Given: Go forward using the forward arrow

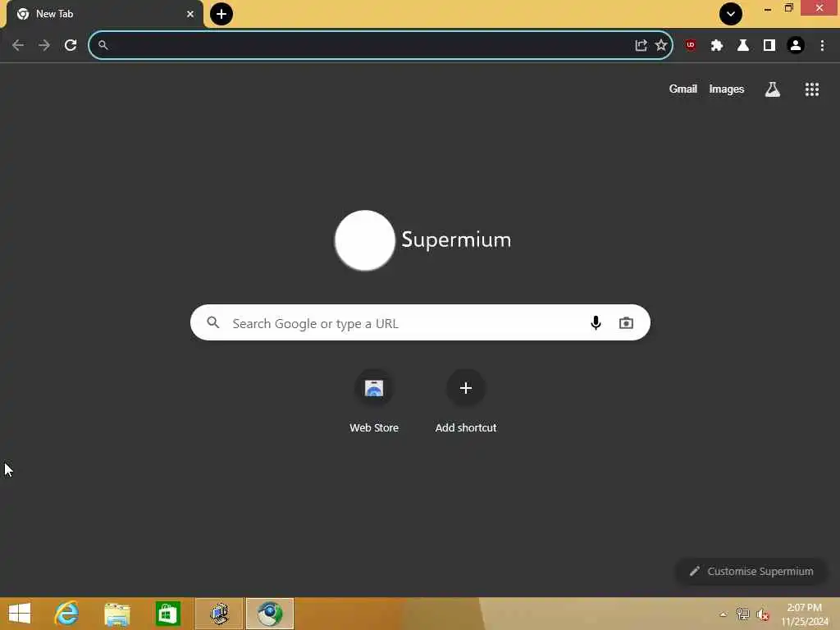Looking at the screenshot, I should coord(44,45).
